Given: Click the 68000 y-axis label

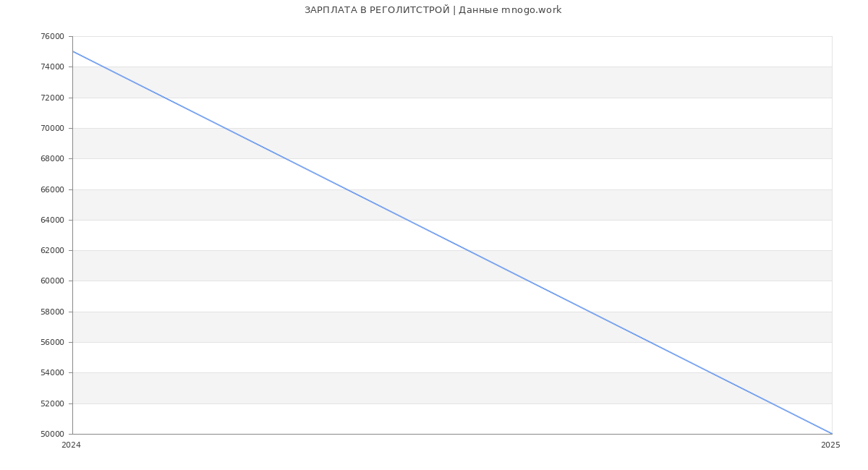Looking at the screenshot, I should (x=54, y=159).
